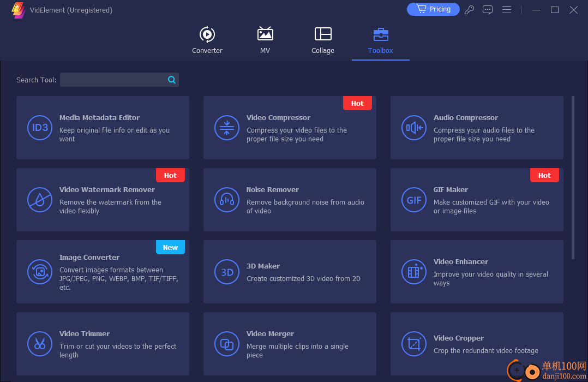588x382 pixels.
Task: Click Hot badge on GIF Maker card
Action: [544, 175]
